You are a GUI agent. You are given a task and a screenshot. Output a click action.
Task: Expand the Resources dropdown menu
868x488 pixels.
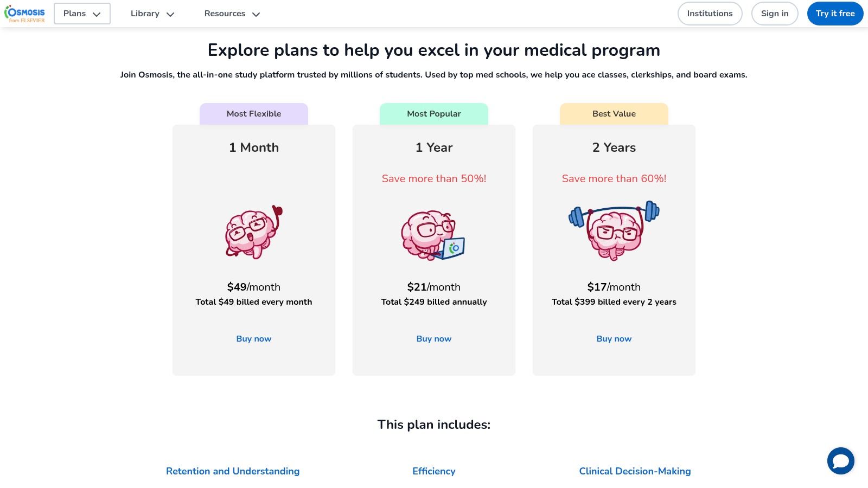click(232, 14)
